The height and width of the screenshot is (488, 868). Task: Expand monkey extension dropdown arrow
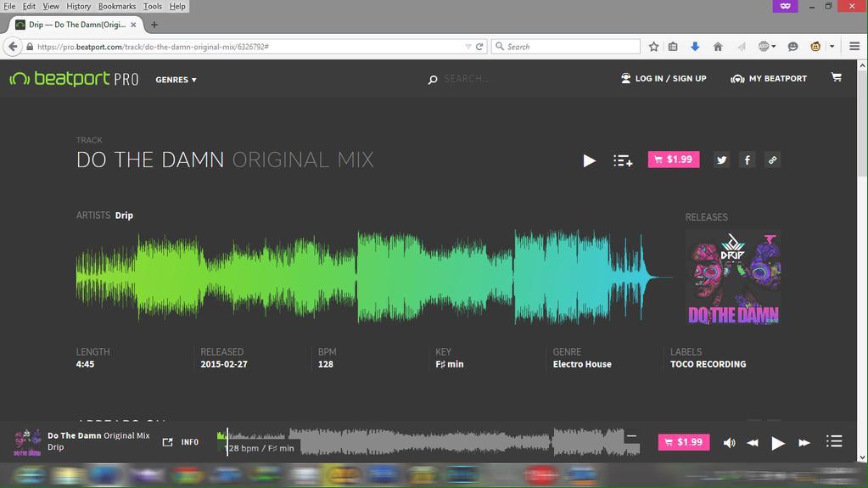click(x=832, y=47)
